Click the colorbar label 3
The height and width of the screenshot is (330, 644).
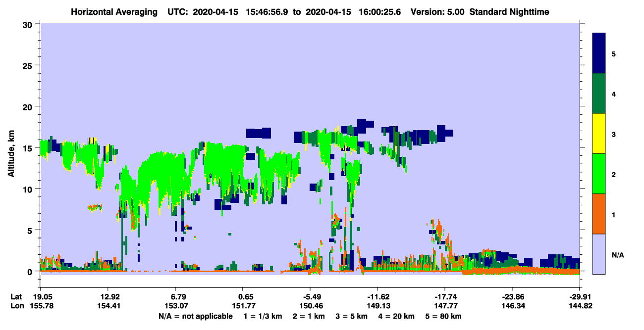click(x=613, y=134)
